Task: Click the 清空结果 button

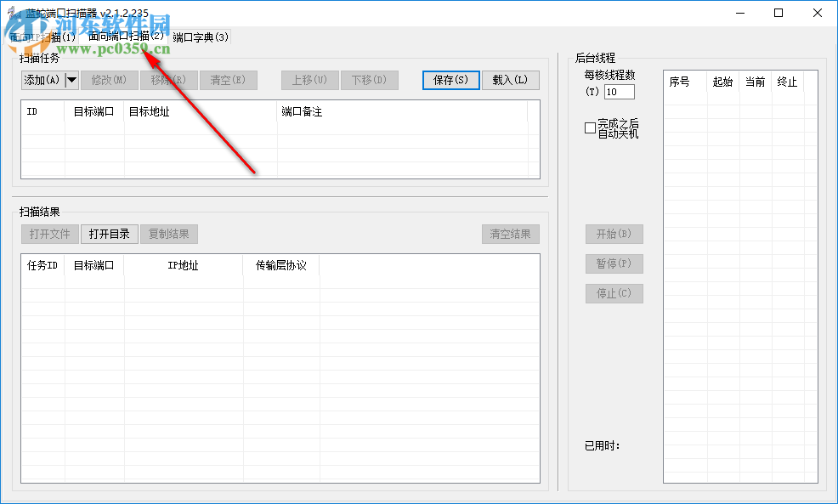Action: 511,234
